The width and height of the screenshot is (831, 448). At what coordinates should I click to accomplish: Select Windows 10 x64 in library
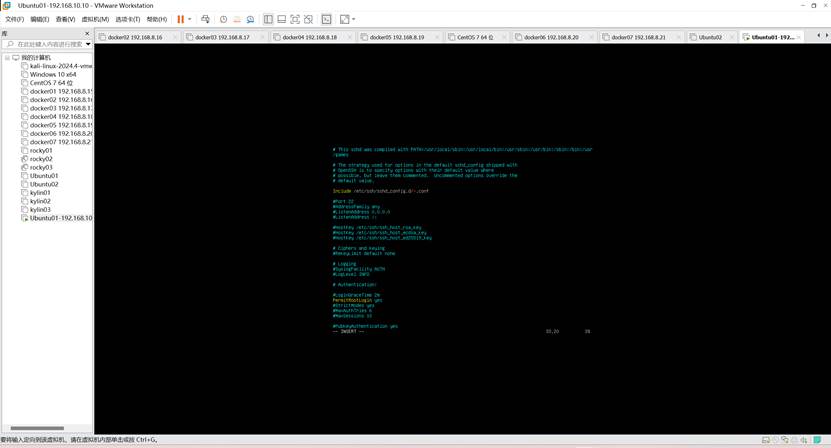[x=53, y=74]
